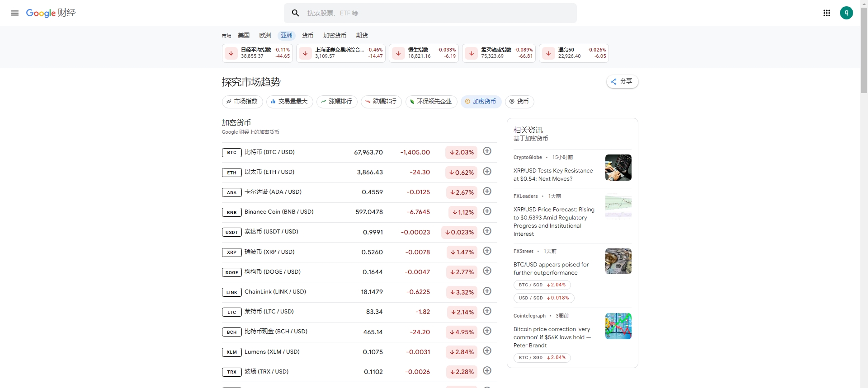Select the highlighted 加密货币 filter chip
Image resolution: width=868 pixels, height=388 pixels.
[481, 102]
